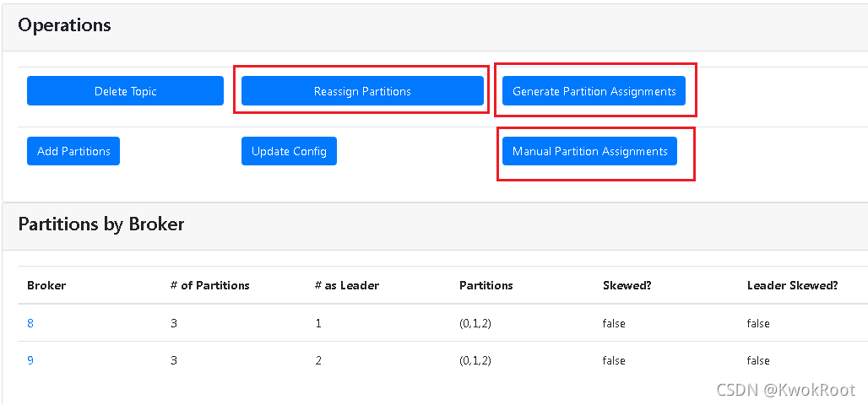Open Generate Partition Assignments
This screenshot has height=405, width=868.
click(x=594, y=91)
